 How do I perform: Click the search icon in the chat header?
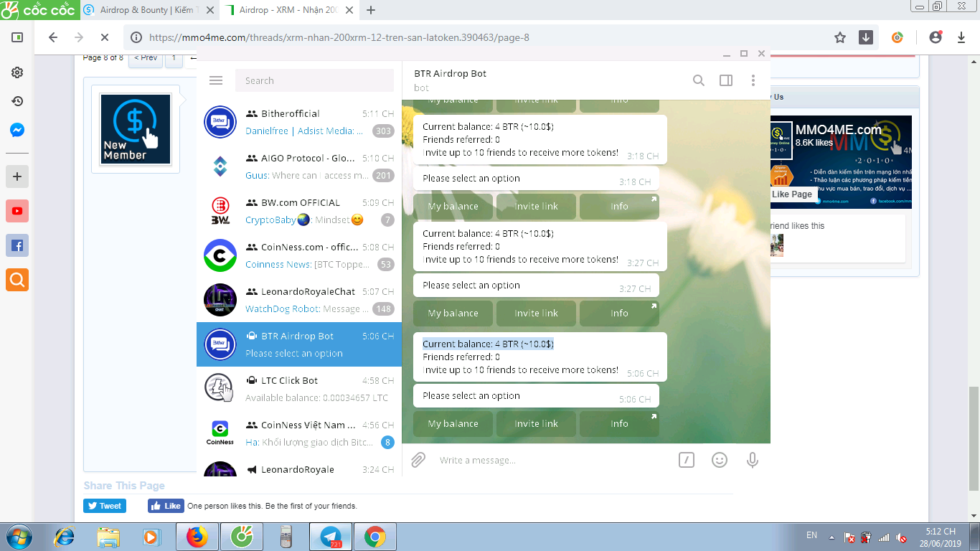click(698, 80)
